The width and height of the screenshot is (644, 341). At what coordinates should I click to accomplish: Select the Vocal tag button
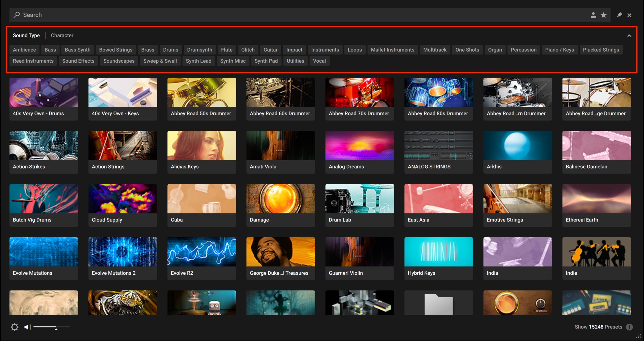click(319, 61)
